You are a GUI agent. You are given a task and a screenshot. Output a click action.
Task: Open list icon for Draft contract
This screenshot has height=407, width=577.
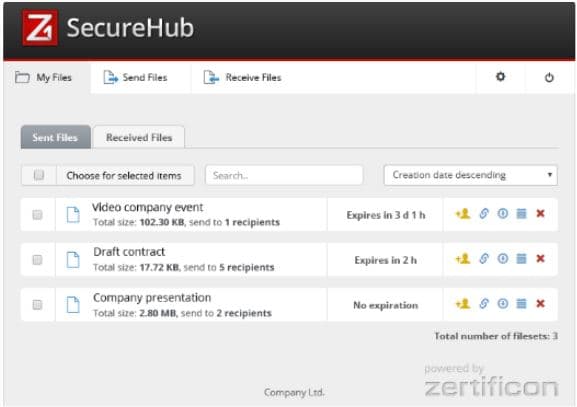coord(521,259)
